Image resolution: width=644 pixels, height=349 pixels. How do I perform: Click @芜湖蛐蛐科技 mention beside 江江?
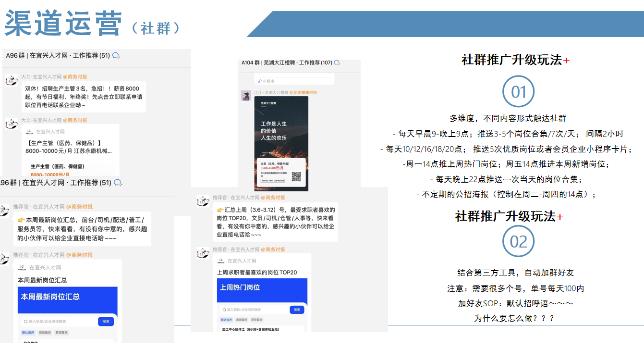[x=304, y=92]
